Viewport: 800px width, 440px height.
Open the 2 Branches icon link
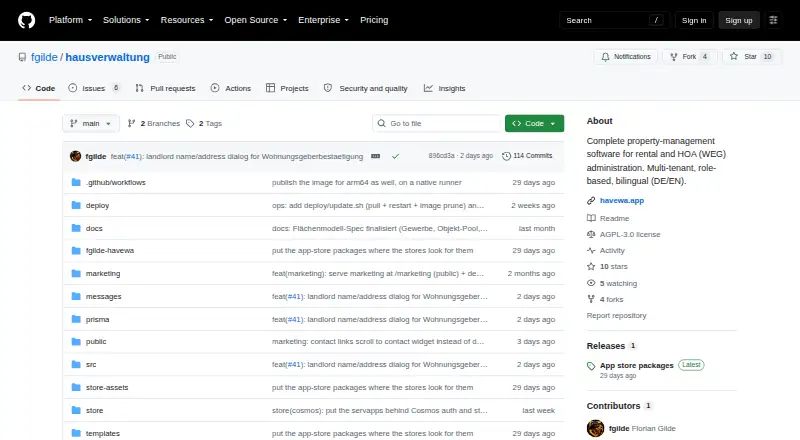pos(132,124)
